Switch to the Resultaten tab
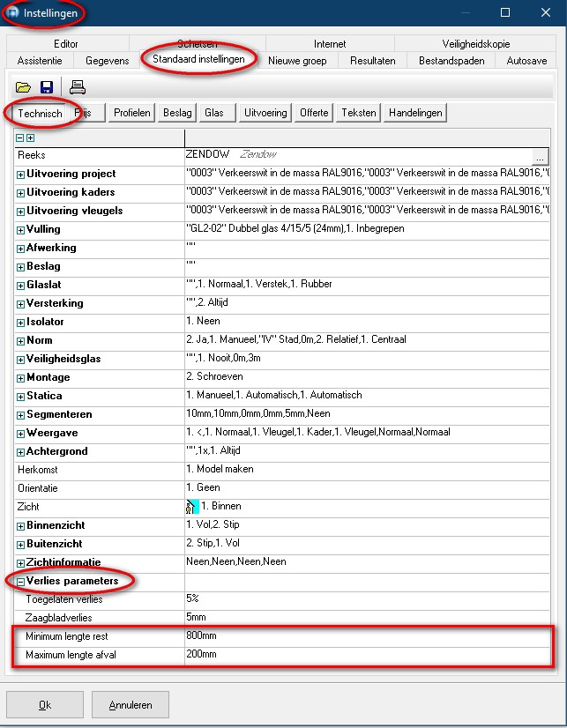This screenshot has height=728, width=567. tap(373, 60)
